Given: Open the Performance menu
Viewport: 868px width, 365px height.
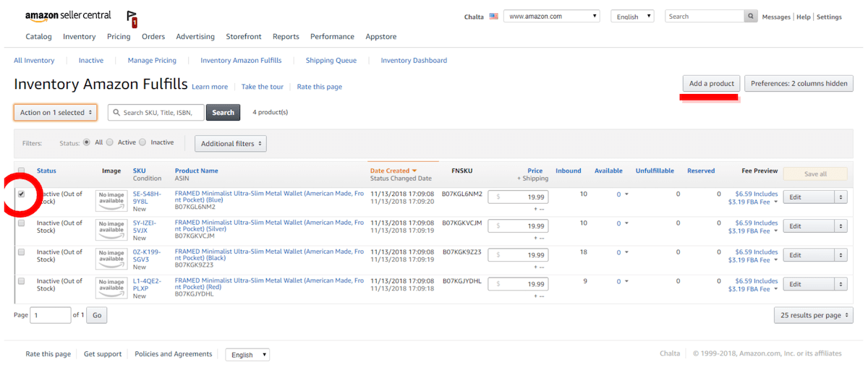Looking at the screenshot, I should pyautogui.click(x=332, y=37).
